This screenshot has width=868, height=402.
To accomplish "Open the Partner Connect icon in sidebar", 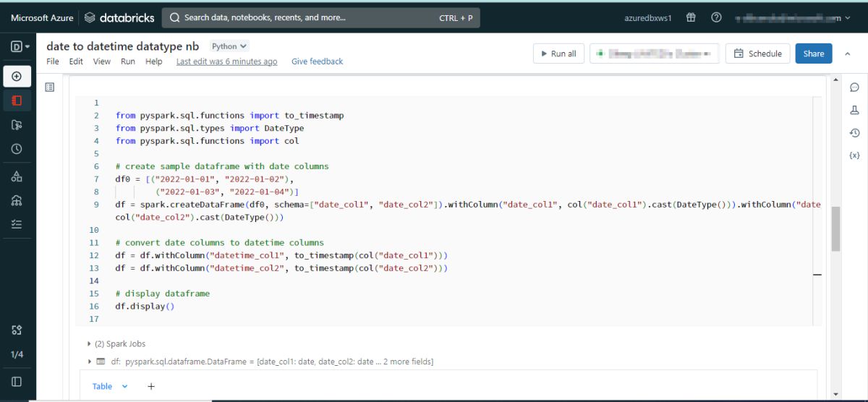I will coord(17,330).
